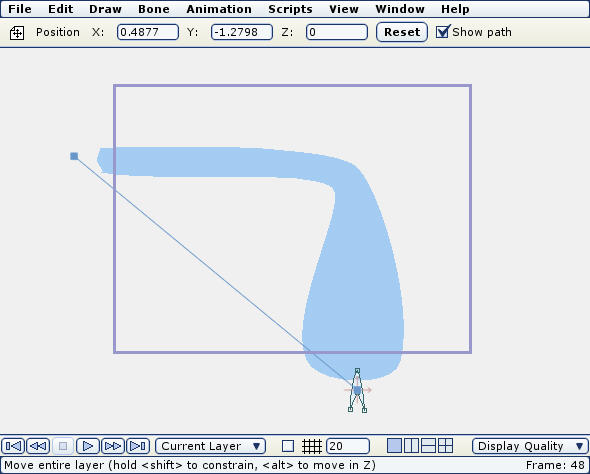Toggle the checkbox left of grid icon
Screen dimensions: 590x474
point(288,446)
